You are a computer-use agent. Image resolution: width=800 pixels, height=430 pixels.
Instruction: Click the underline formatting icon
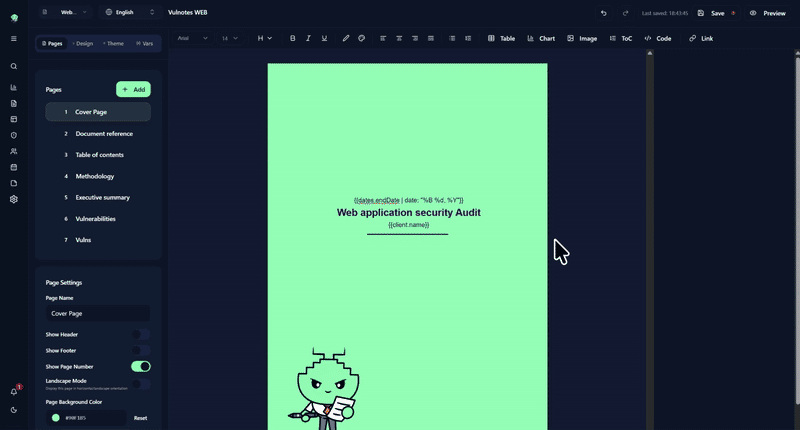[x=324, y=38]
